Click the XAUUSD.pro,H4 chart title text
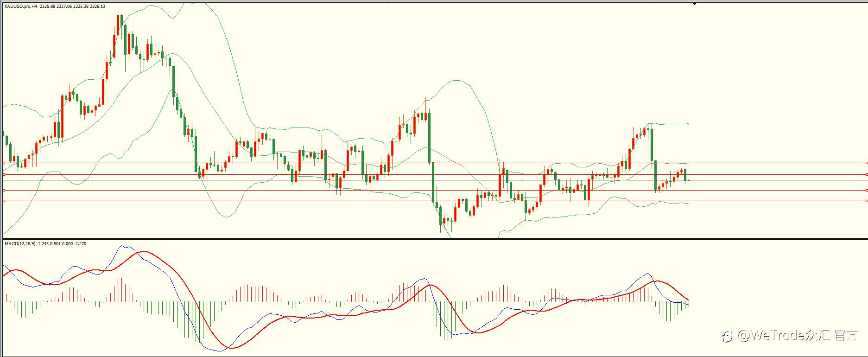Screen dimensions: 868x357 (x=55, y=6)
